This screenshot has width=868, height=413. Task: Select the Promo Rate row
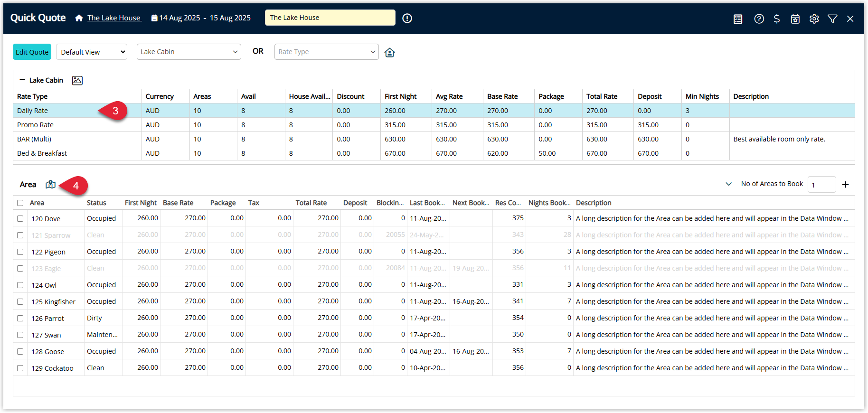pyautogui.click(x=434, y=125)
